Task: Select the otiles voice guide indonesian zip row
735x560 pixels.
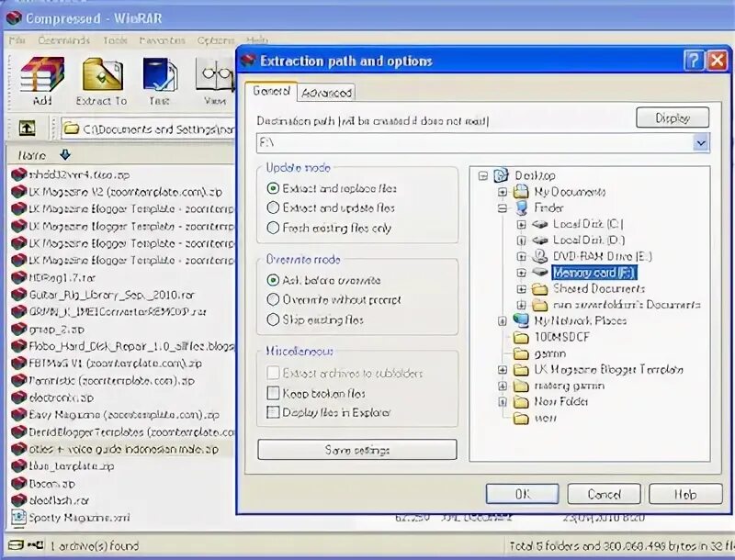Action: coord(121,449)
